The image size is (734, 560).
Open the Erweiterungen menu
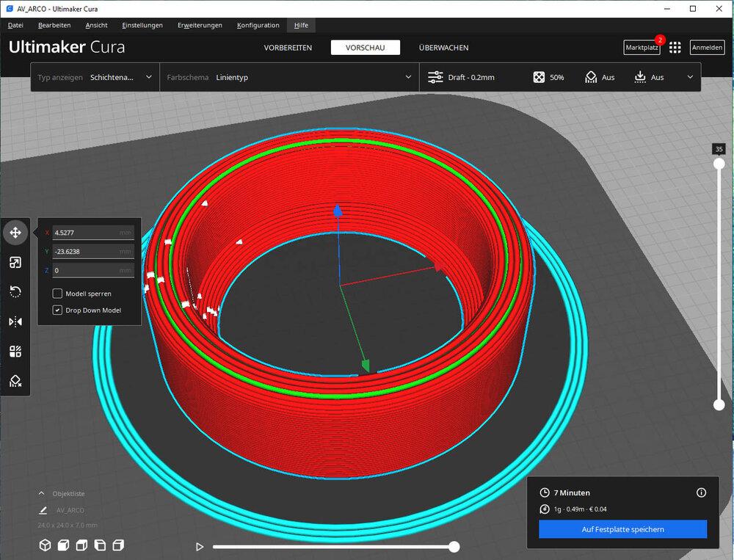(x=200, y=25)
